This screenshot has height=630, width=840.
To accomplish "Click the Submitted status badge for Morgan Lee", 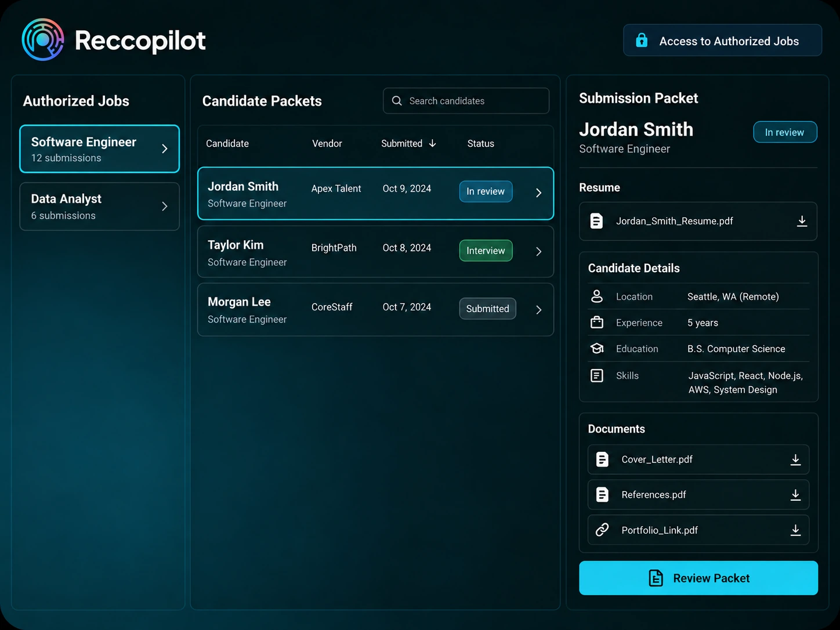I will (487, 309).
